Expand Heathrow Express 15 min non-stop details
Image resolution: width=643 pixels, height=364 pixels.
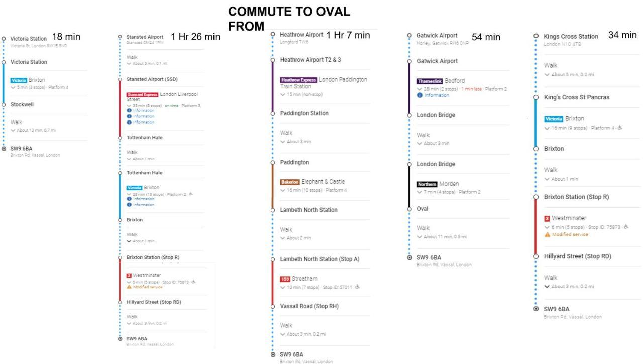283,94
